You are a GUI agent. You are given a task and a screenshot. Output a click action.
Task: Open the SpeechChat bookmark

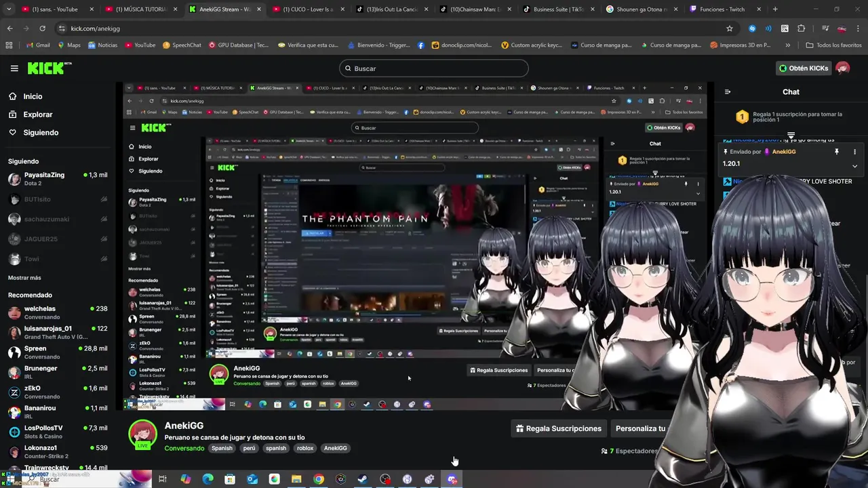182,45
